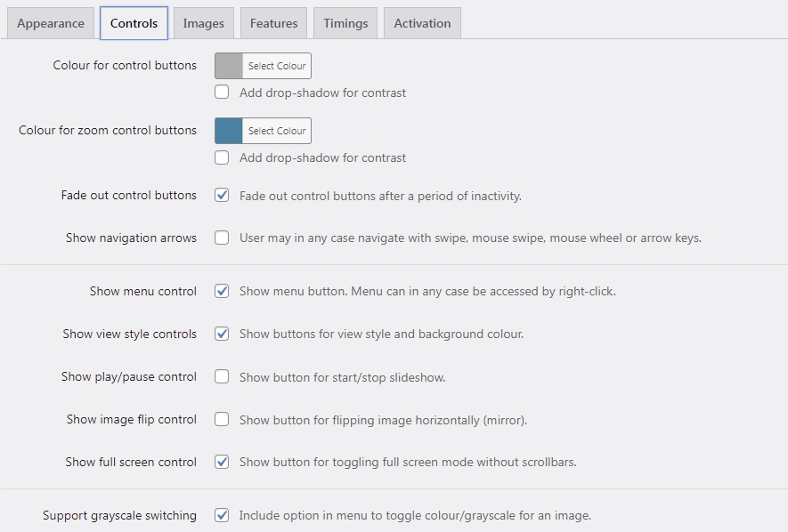Open the Activation tab
788x532 pixels.
(x=422, y=23)
